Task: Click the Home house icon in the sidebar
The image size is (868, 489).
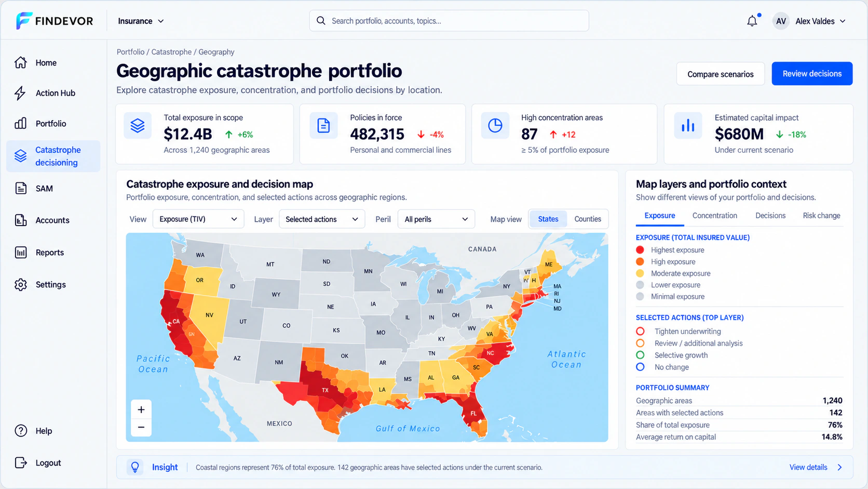Action: 21,62
